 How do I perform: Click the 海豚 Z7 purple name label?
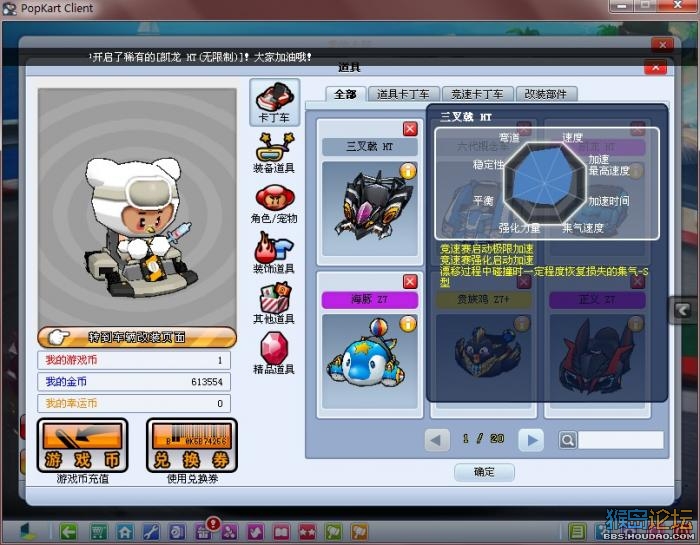coord(370,300)
